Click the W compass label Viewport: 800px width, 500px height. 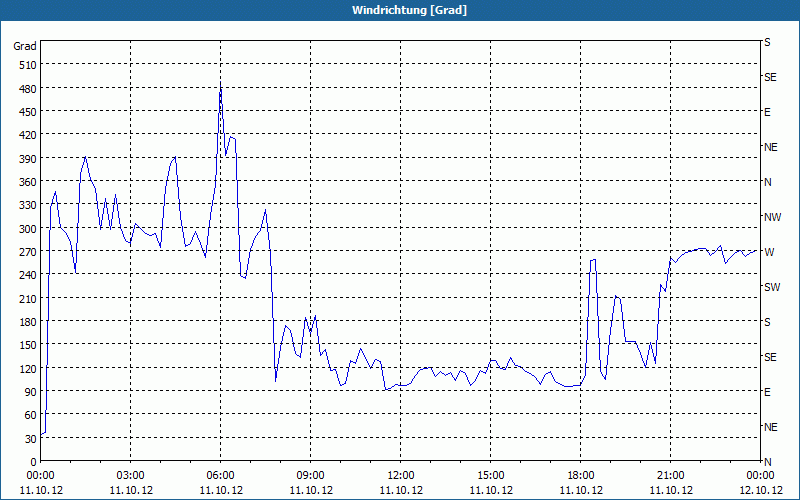(x=769, y=252)
